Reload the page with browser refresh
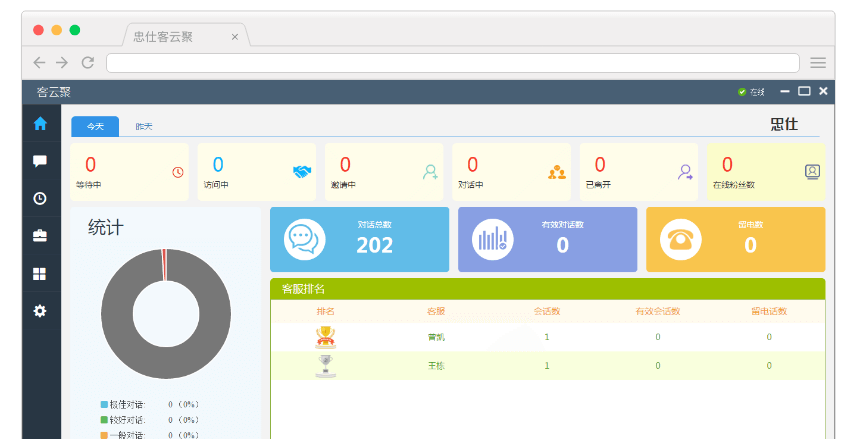This screenshot has height=439, width=856. coord(88,62)
